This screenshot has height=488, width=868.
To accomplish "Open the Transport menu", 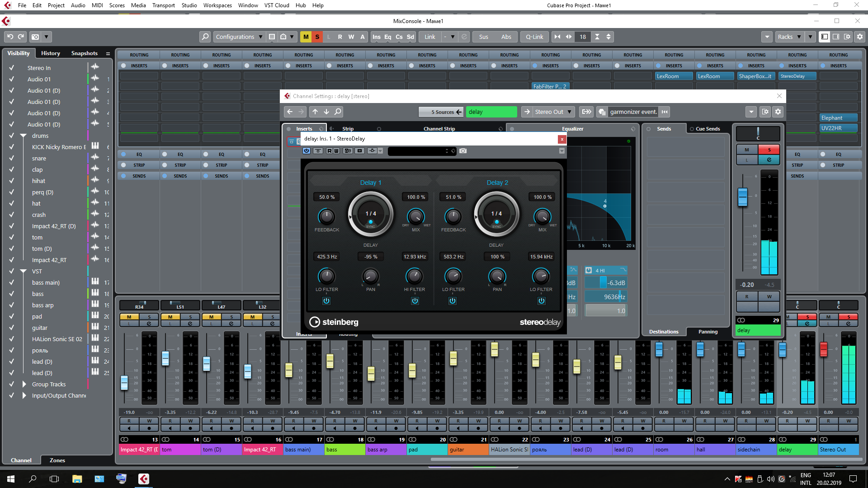I will 163,5.
